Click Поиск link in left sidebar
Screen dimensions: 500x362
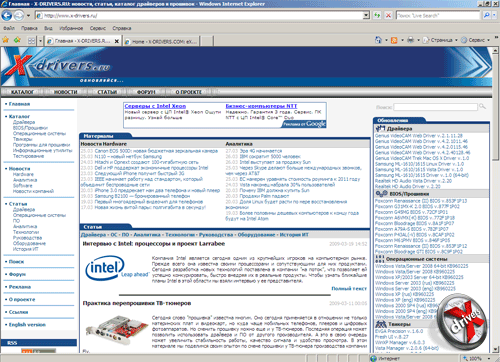pos(16,262)
